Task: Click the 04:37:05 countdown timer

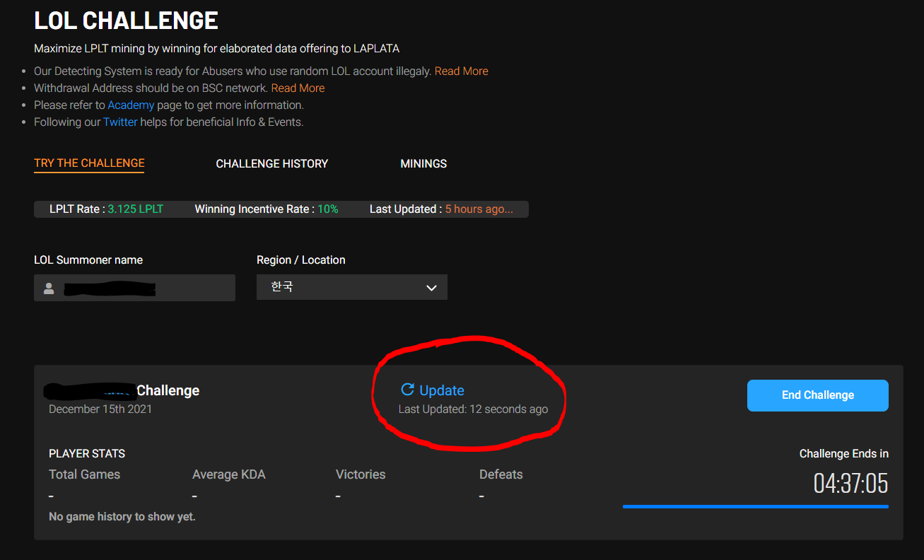Action: click(x=850, y=484)
